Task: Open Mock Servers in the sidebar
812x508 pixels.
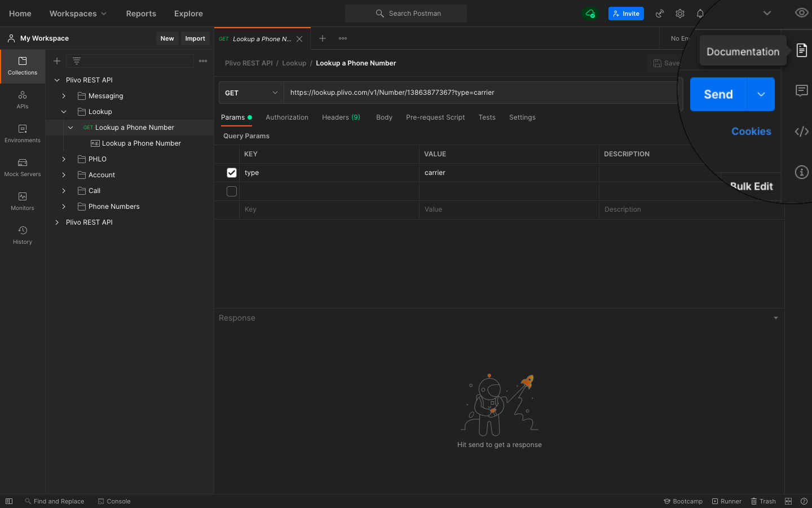Action: coord(23,168)
